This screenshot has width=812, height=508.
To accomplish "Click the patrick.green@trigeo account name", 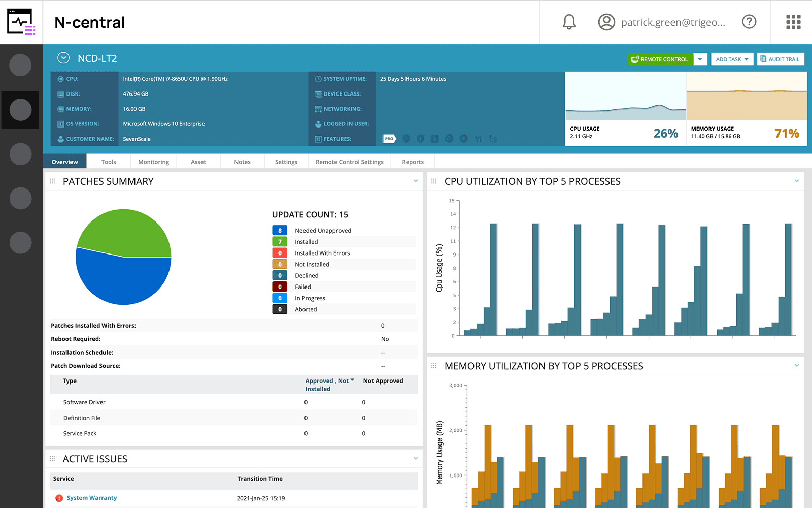I will 673,22.
